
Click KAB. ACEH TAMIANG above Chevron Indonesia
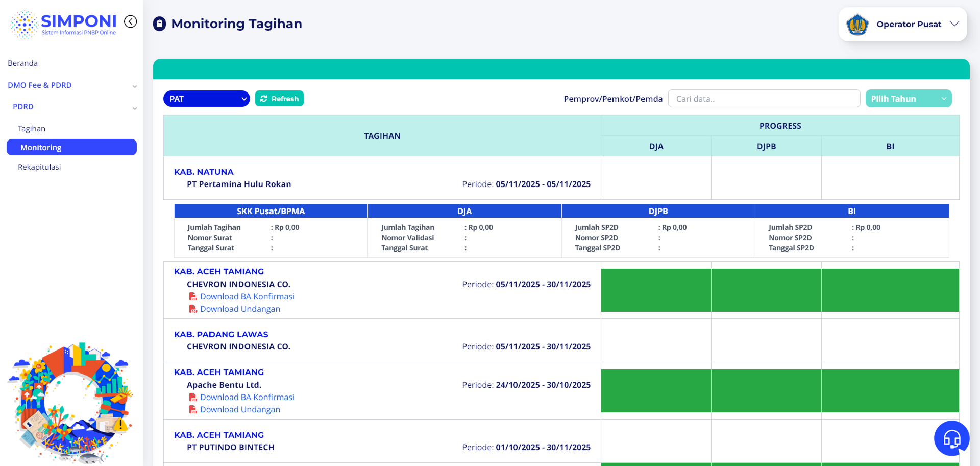pyautogui.click(x=219, y=271)
